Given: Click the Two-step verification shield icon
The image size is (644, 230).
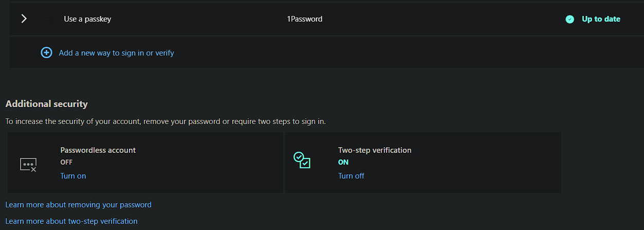Looking at the screenshot, I should click(302, 160).
